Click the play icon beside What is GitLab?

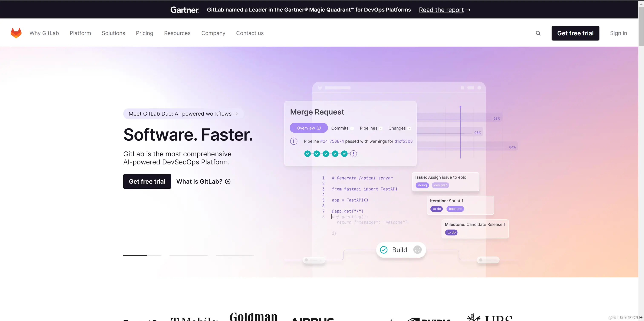pos(228,181)
